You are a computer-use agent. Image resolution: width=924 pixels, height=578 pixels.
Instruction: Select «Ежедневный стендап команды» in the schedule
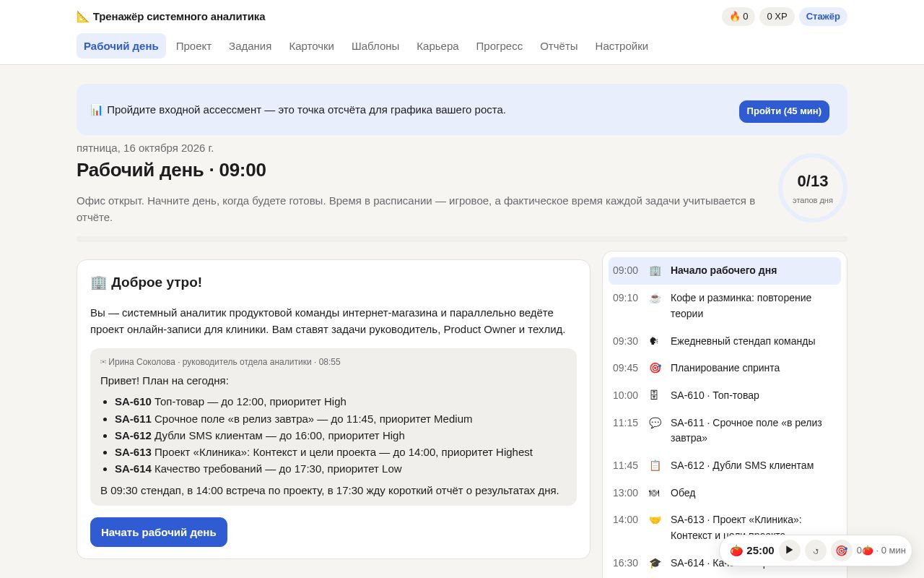[x=725, y=341]
